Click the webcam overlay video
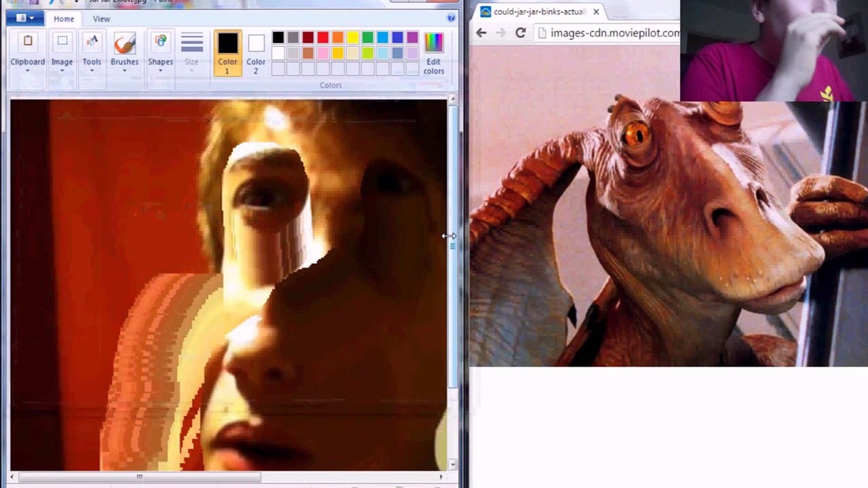Viewport: 868px width, 488px height. coord(774,50)
